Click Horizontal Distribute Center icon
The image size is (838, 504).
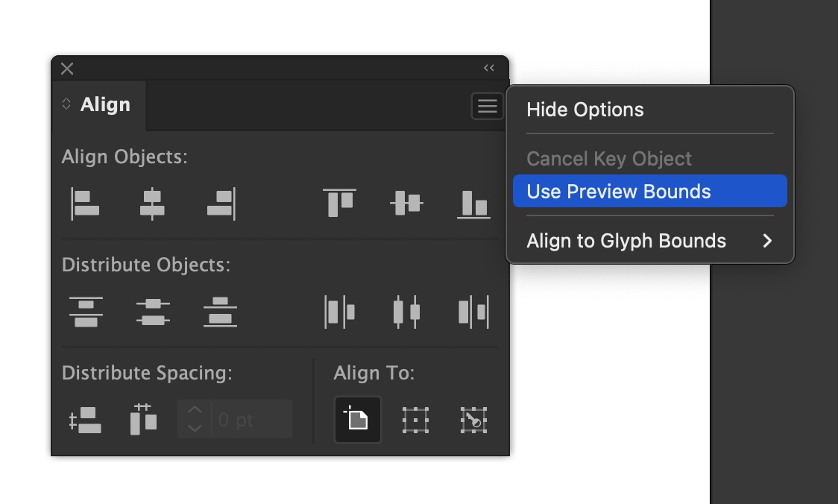(x=406, y=311)
